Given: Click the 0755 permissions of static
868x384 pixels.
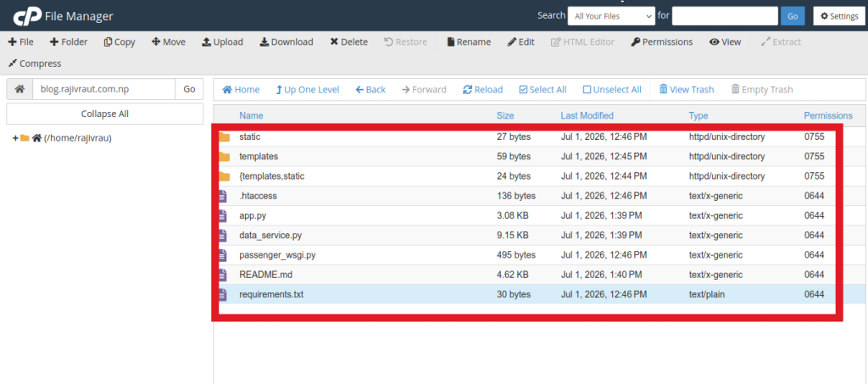Looking at the screenshot, I should 815,136.
